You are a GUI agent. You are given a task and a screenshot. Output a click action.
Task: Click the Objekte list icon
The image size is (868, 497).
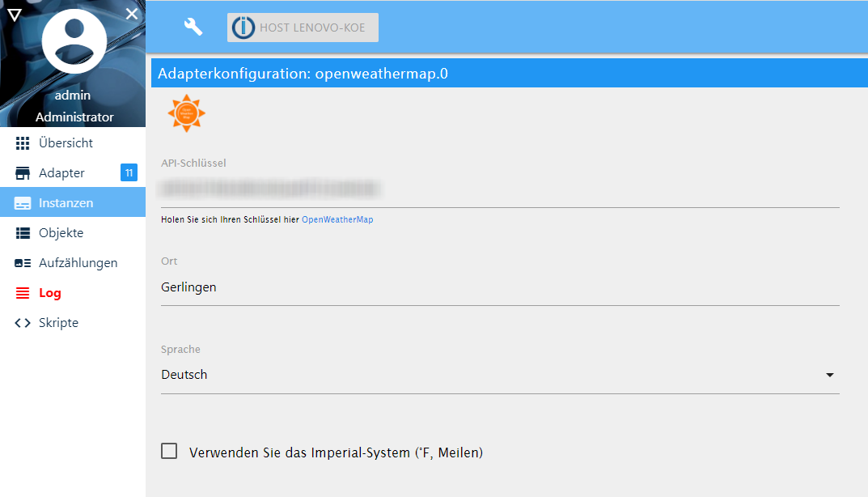pos(23,233)
